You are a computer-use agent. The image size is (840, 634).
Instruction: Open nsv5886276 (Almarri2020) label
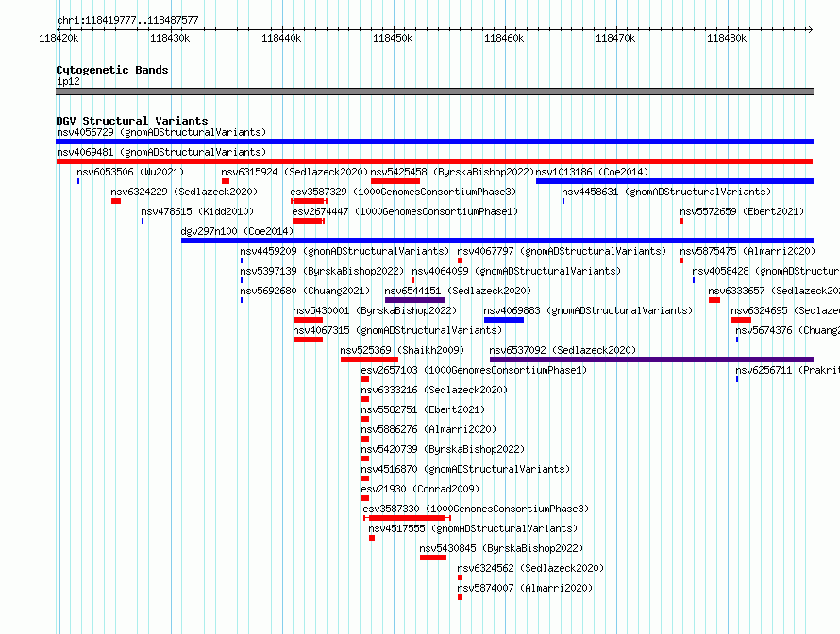pos(428,429)
